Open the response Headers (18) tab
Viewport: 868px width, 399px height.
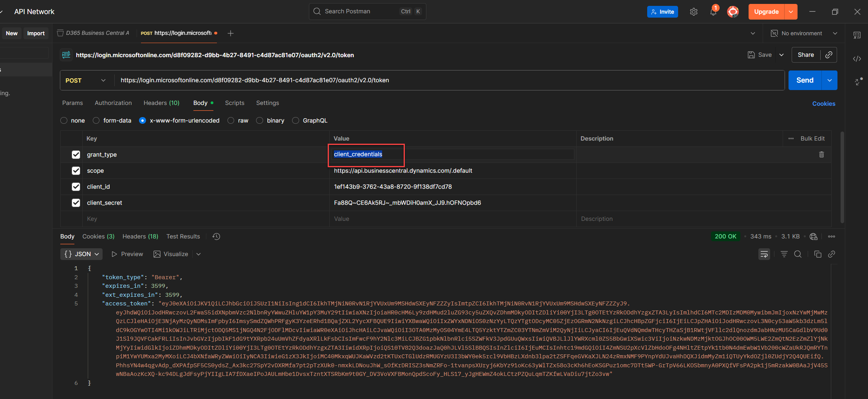[140, 237]
